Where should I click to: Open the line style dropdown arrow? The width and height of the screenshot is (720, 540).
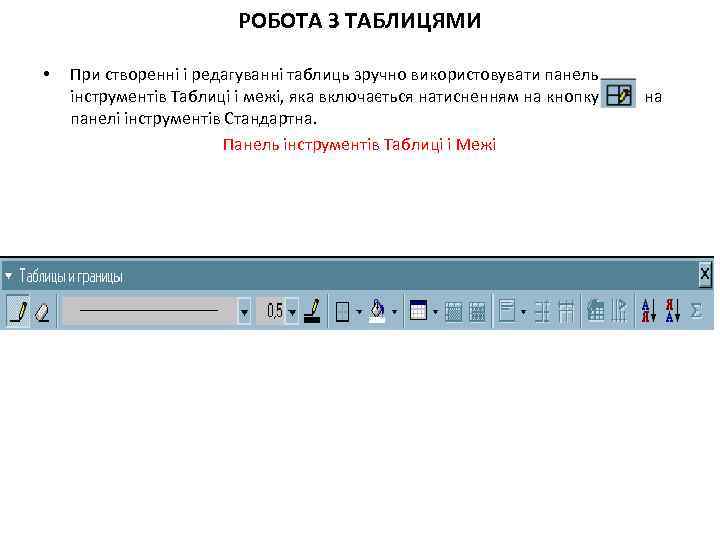[x=244, y=312]
